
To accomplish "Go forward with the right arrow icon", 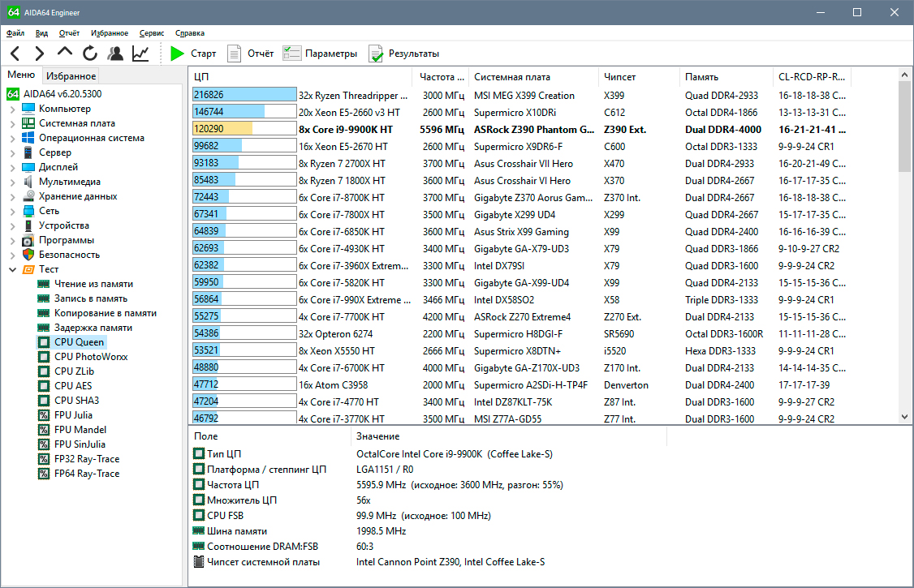I will click(x=39, y=54).
